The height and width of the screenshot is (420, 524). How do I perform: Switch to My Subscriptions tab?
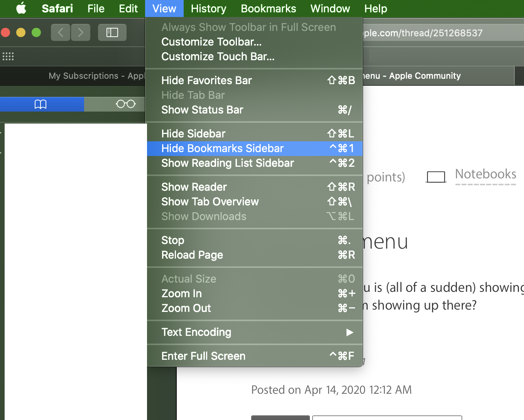[x=73, y=76]
